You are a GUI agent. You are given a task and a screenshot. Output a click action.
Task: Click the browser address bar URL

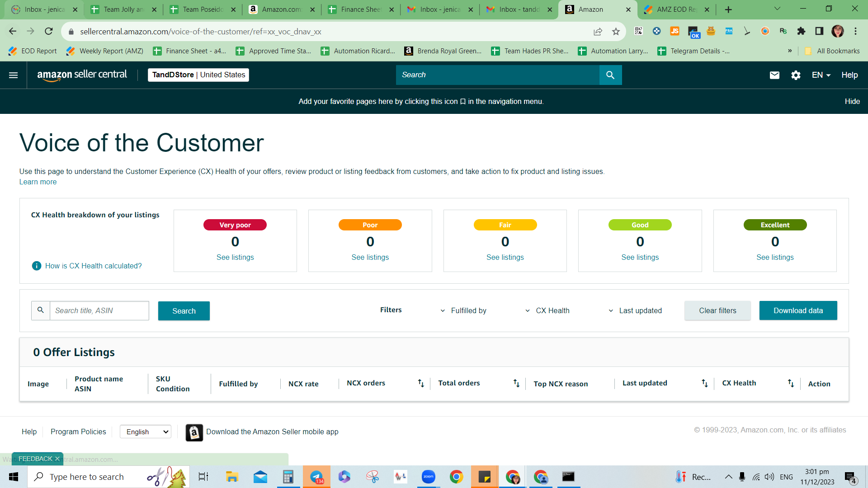(x=201, y=32)
